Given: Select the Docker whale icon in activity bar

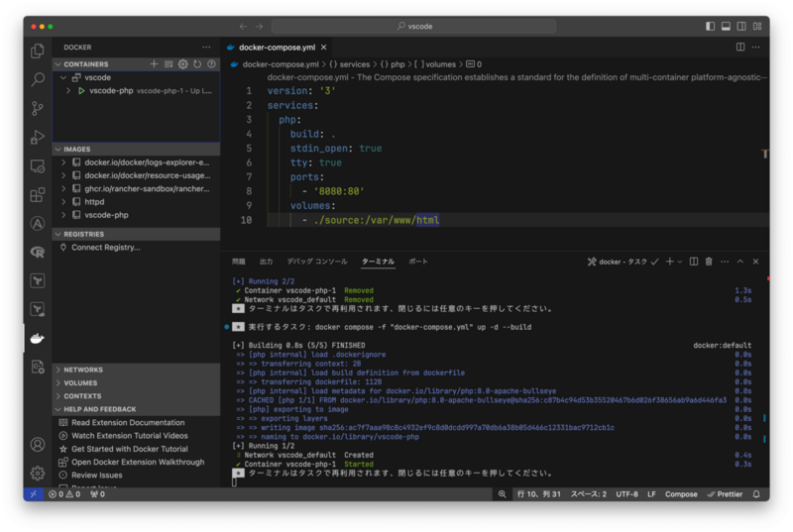Looking at the screenshot, I should 38,338.
